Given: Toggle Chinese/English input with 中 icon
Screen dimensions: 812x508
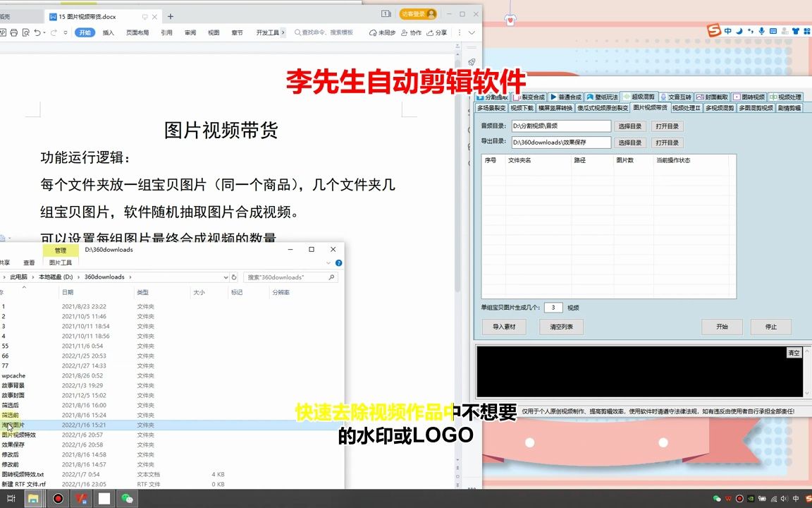Looking at the screenshot, I should point(727,30).
